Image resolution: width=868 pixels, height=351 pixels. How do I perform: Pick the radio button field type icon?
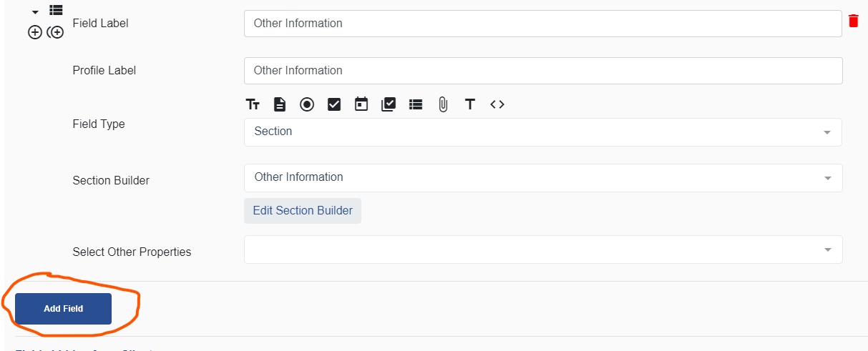point(307,104)
